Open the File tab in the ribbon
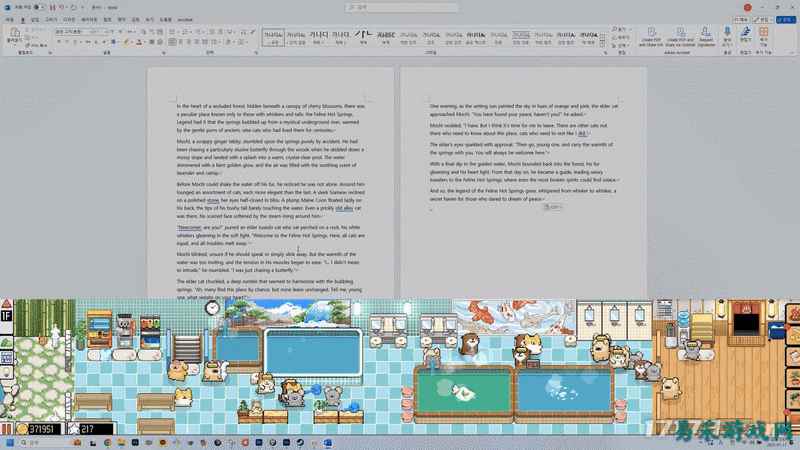The width and height of the screenshot is (800, 450). click(x=12, y=18)
